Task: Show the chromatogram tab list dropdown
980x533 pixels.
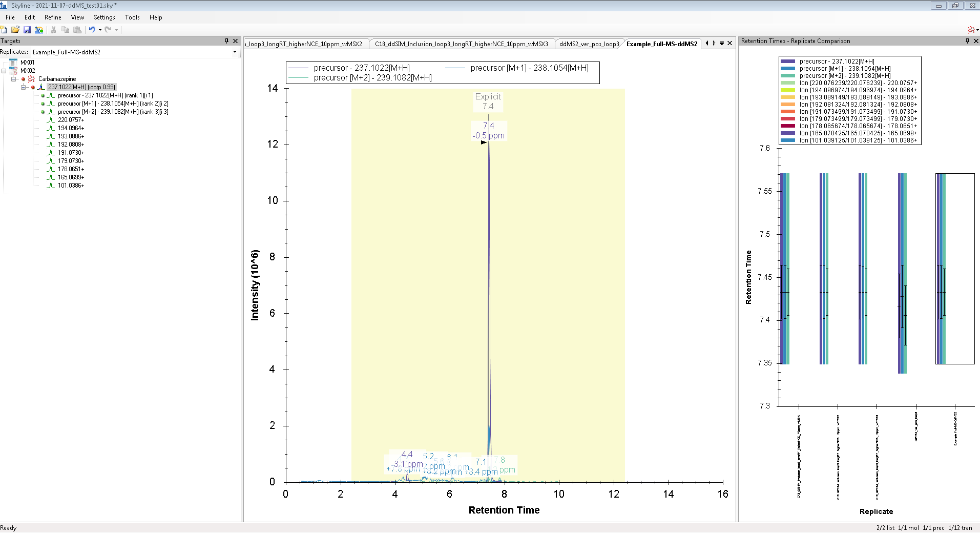Action: pos(722,44)
